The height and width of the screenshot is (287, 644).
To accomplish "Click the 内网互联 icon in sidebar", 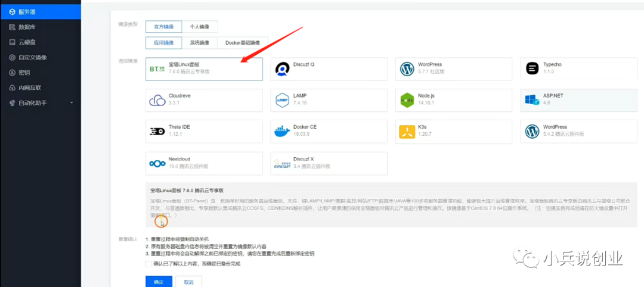I will tap(12, 88).
